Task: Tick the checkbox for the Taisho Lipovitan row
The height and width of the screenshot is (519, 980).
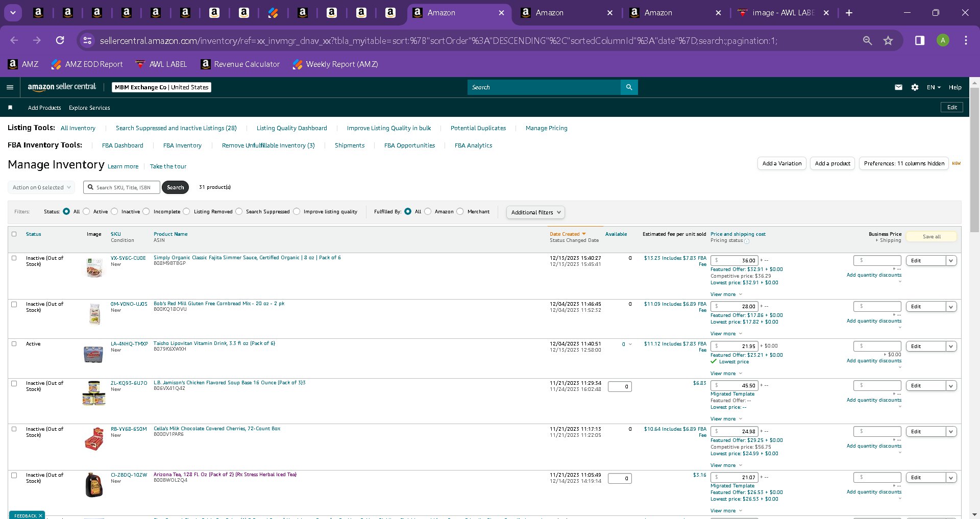Action: pyautogui.click(x=14, y=344)
